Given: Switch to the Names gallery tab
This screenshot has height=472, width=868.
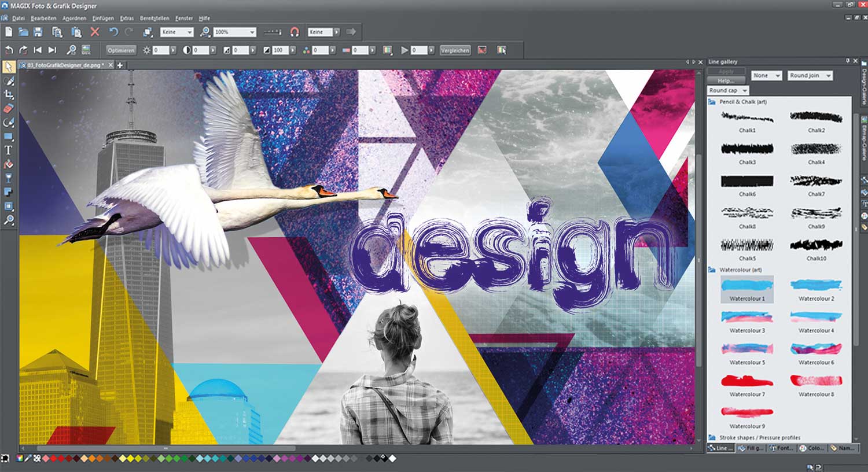Looking at the screenshot, I should 842,448.
